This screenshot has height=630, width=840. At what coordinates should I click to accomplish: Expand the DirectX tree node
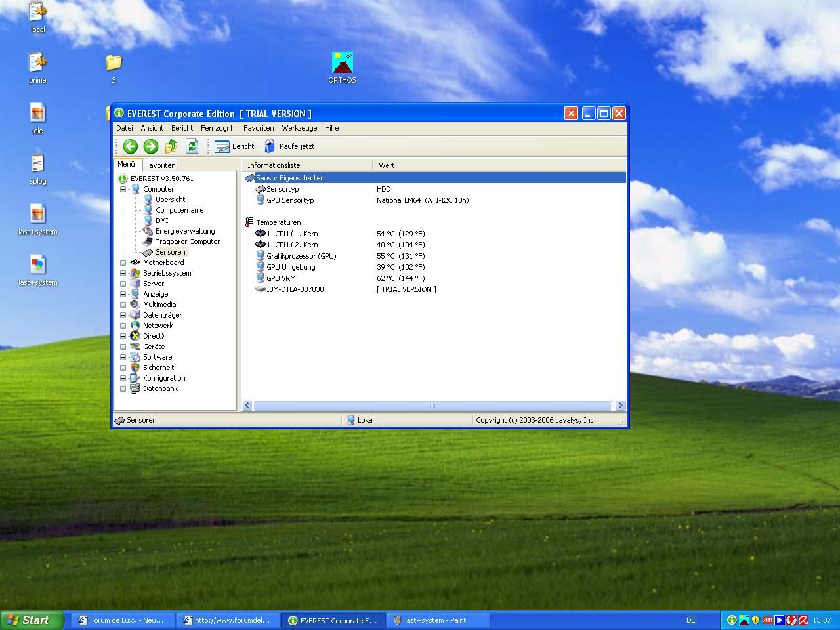coord(123,336)
